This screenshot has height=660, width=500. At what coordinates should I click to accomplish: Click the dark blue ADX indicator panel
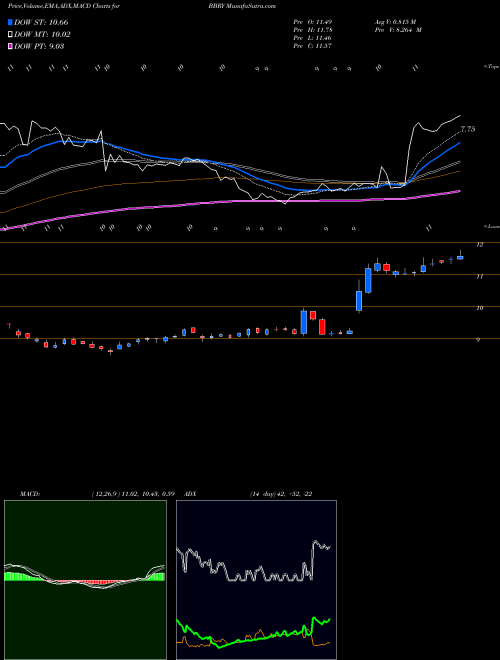256,580
